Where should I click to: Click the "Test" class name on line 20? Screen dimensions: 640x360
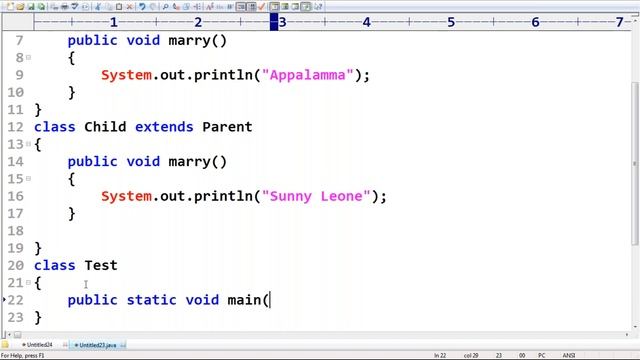[x=101, y=265]
